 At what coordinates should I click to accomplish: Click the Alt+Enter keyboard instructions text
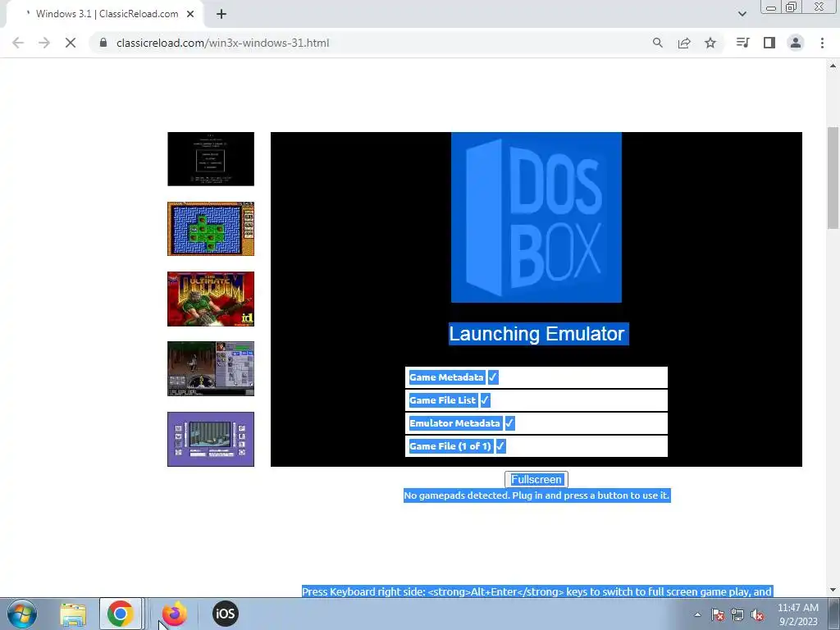pos(536,591)
